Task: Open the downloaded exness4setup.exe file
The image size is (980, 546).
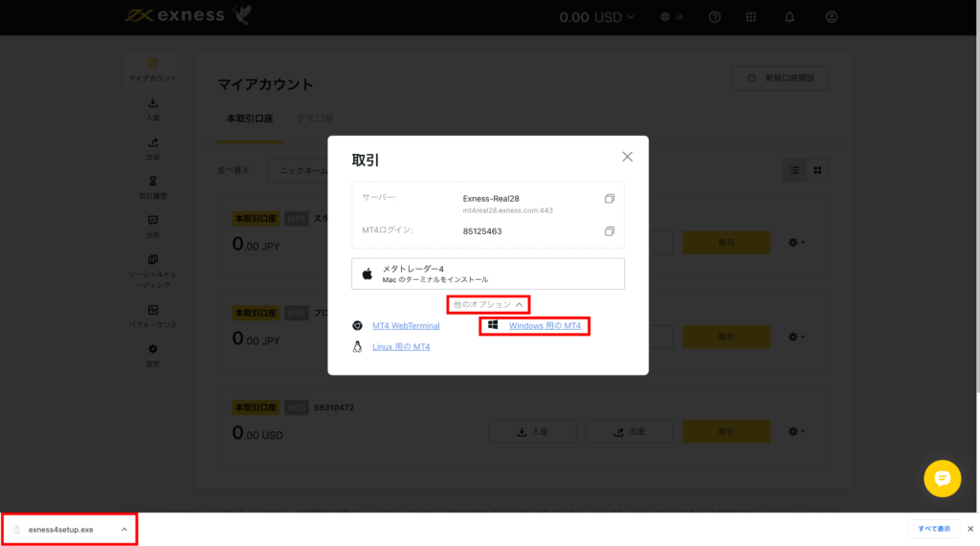Action: point(60,530)
